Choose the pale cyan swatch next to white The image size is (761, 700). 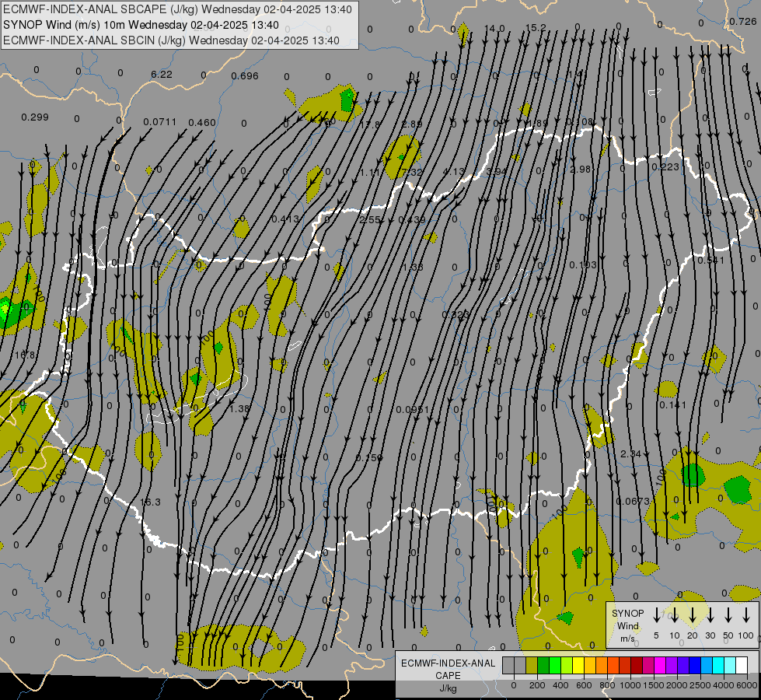click(x=730, y=666)
